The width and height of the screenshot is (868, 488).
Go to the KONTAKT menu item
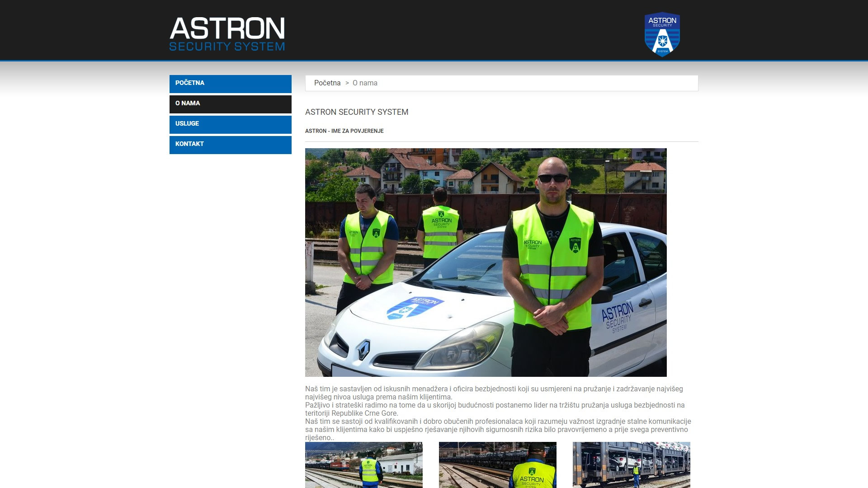pyautogui.click(x=231, y=145)
